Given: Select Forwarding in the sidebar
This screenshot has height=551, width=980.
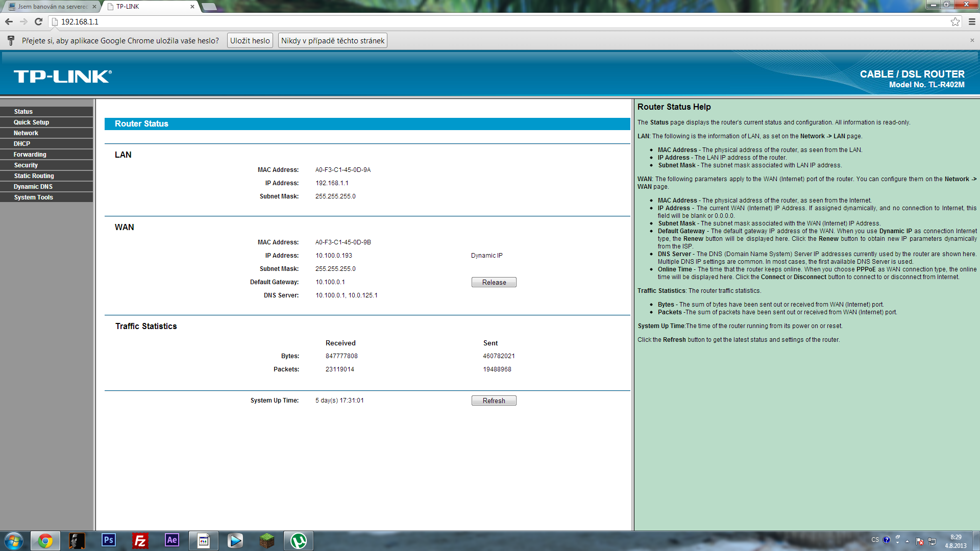Looking at the screenshot, I should coord(30,155).
